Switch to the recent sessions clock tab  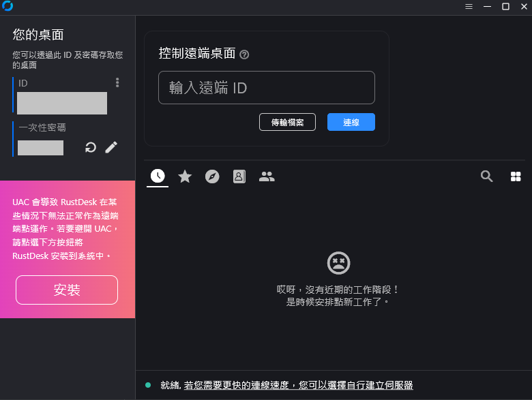click(158, 176)
